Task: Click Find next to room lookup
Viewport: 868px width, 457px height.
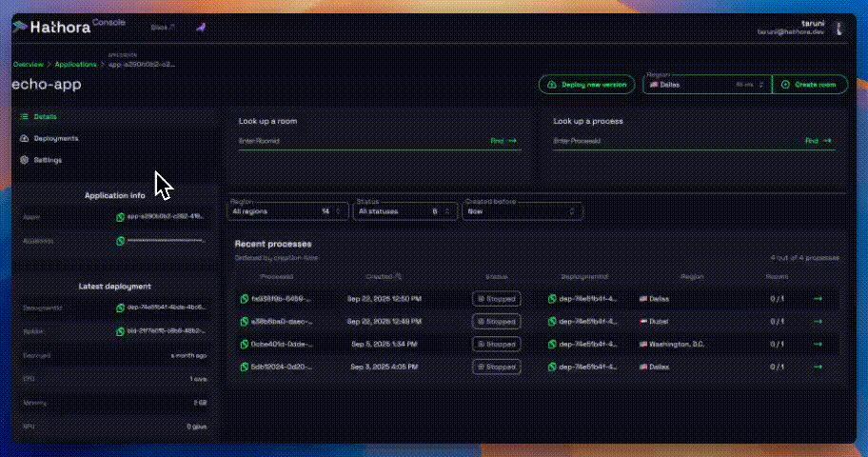Action: click(503, 141)
